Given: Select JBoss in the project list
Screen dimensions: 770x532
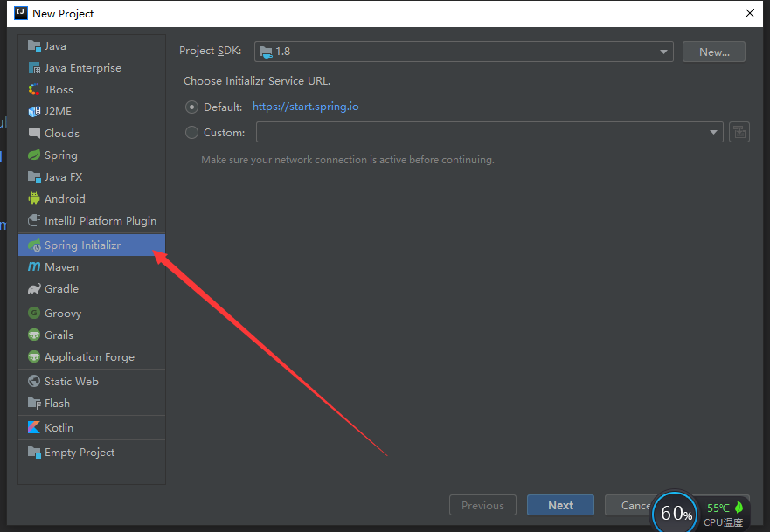Looking at the screenshot, I should tap(92, 90).
